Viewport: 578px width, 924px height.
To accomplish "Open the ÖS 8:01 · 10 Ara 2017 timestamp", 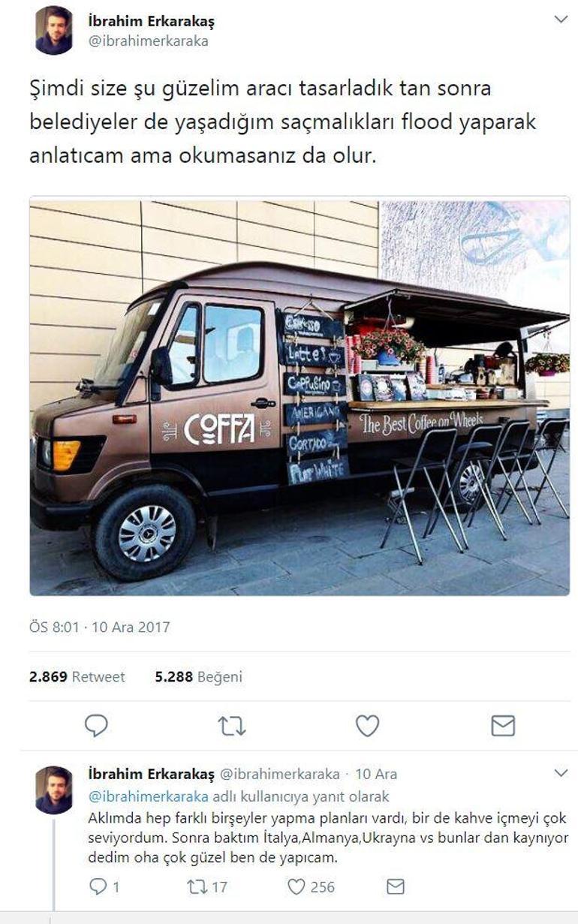I will point(100,627).
